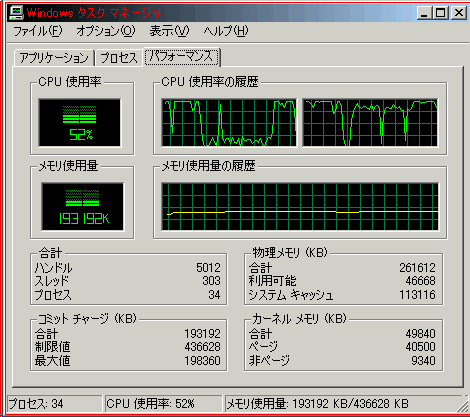Image resolution: width=470 pixels, height=417 pixels.
Task: Click the right CPU history graph
Action: (x=370, y=122)
